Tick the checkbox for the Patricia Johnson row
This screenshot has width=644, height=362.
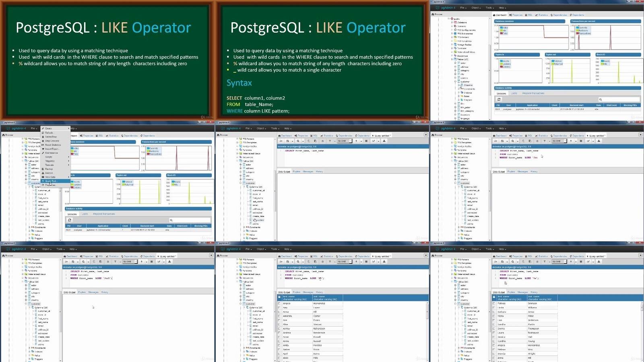coord(494,304)
